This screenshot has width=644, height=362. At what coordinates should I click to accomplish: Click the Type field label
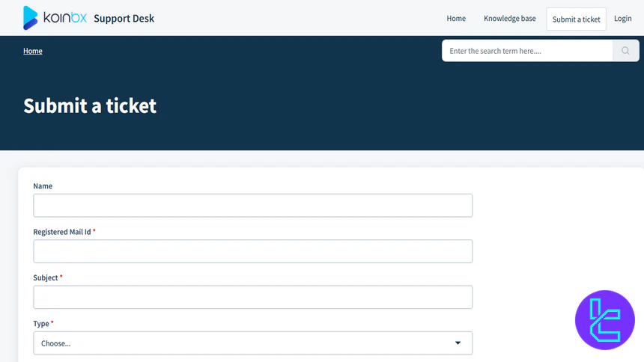click(x=41, y=324)
